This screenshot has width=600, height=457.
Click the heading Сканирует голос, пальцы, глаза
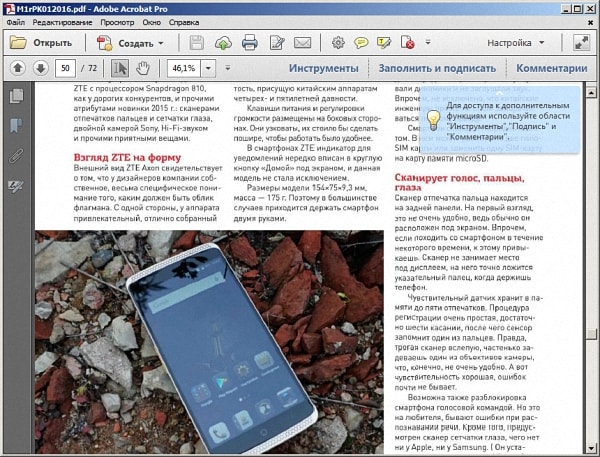pyautogui.click(x=459, y=183)
